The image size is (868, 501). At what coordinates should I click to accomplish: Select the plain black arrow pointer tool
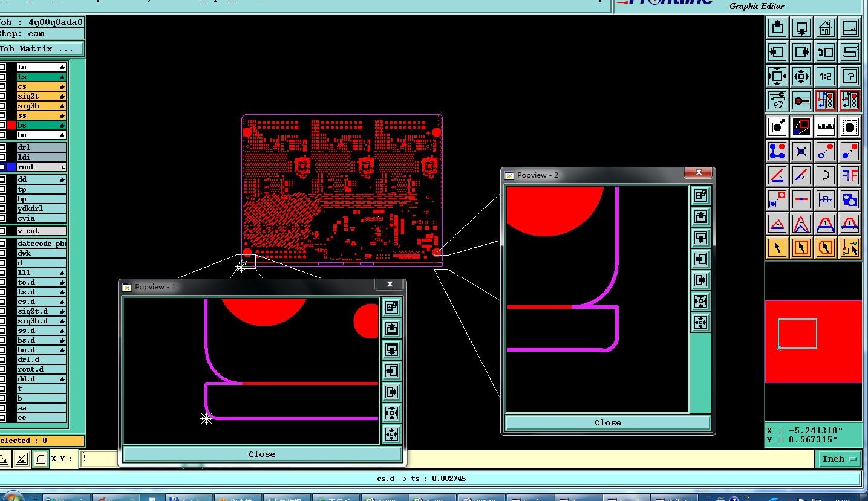tap(777, 248)
